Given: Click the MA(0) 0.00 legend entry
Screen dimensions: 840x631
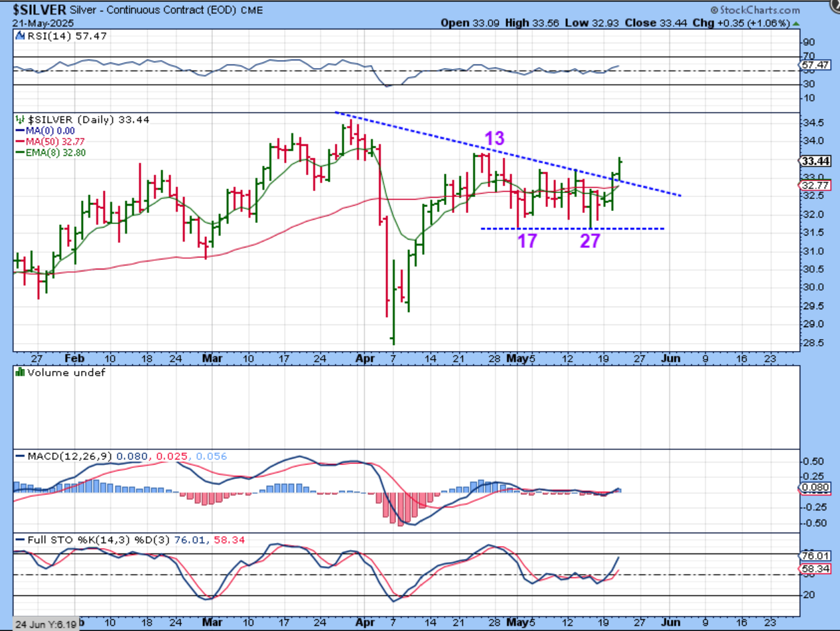Looking at the screenshot, I should coord(46,131).
